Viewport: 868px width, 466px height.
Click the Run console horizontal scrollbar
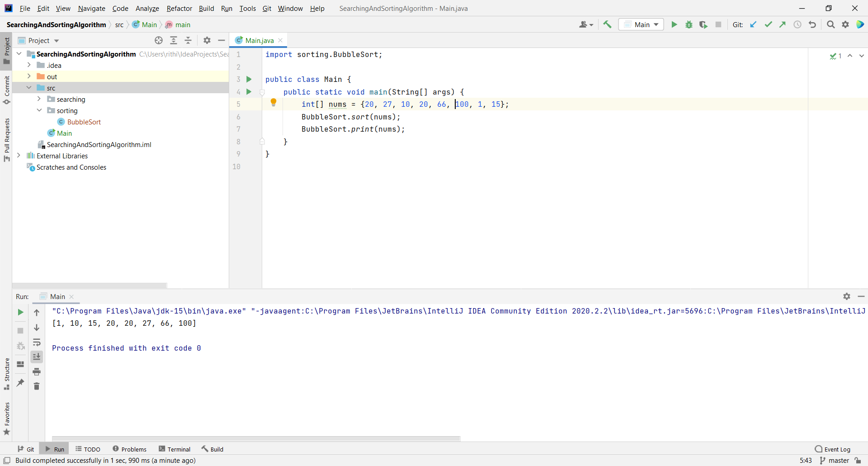tap(256, 438)
